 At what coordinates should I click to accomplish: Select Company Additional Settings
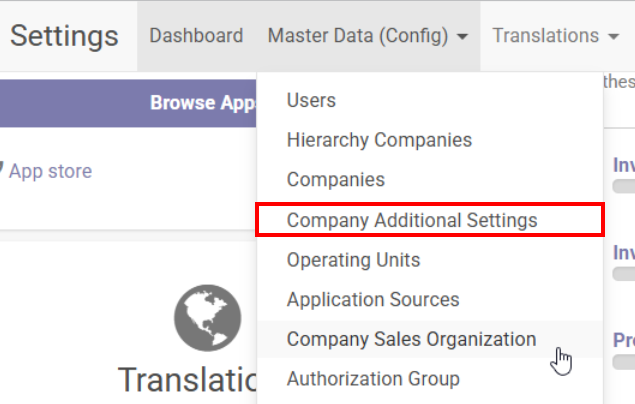(x=412, y=220)
